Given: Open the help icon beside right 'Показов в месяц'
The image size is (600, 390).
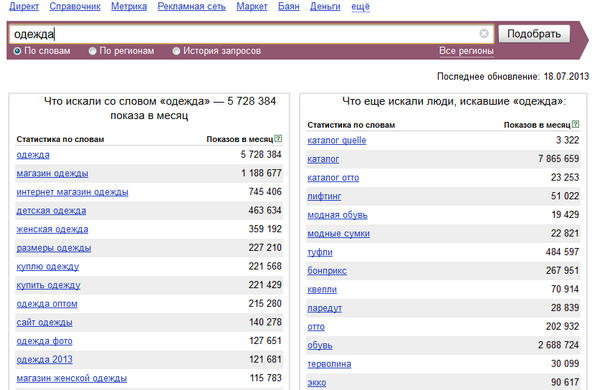Looking at the screenshot, I should click(x=575, y=124).
